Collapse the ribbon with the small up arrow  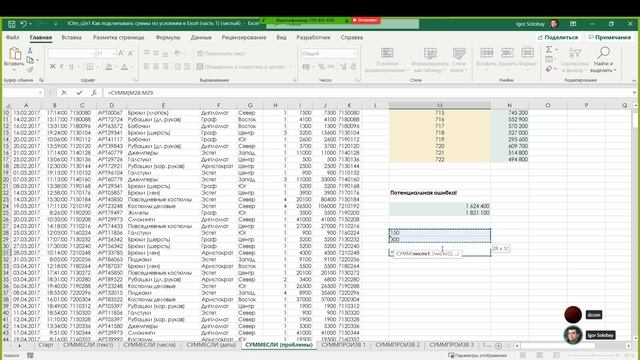[x=634, y=80]
